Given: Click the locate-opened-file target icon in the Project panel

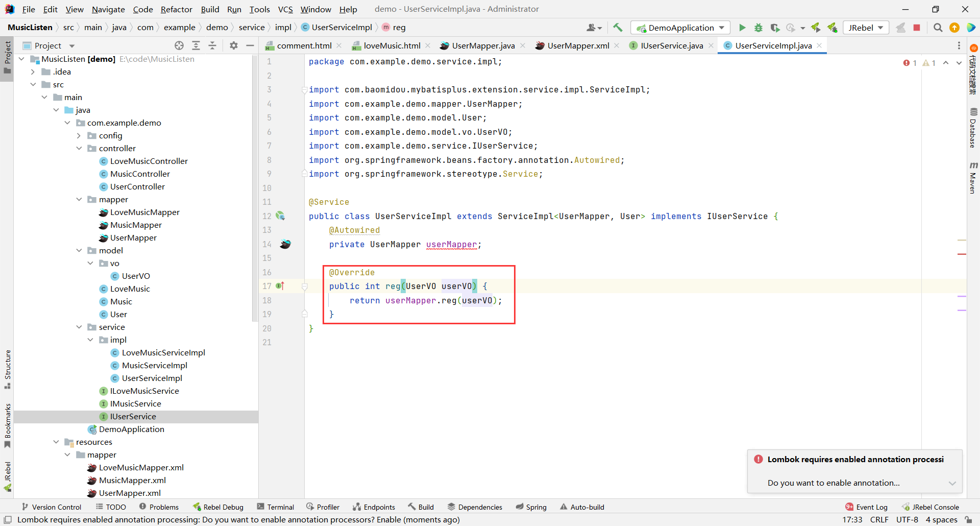Looking at the screenshot, I should click(179, 45).
